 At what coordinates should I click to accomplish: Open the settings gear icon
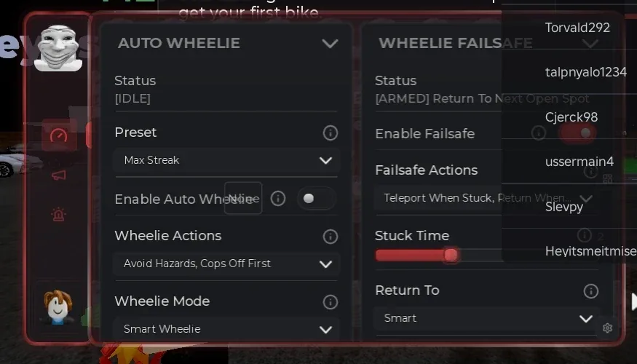pyautogui.click(x=607, y=328)
